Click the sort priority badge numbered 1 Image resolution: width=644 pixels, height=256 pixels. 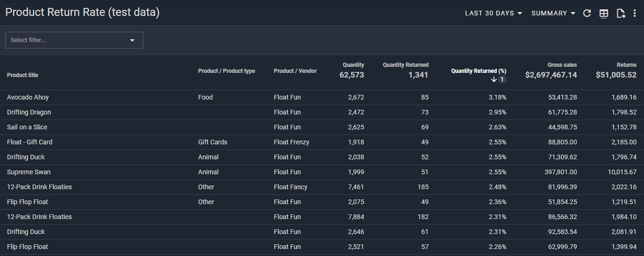click(x=502, y=79)
